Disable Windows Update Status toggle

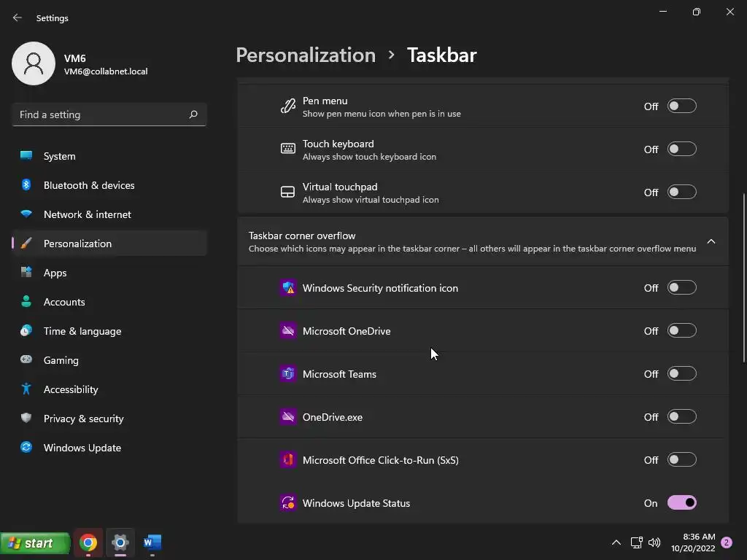[x=681, y=503]
